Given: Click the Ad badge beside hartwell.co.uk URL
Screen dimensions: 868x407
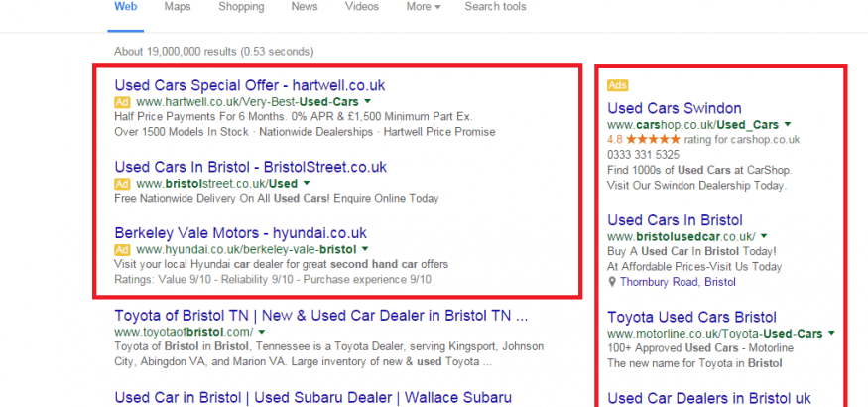Looking at the screenshot, I should [122, 102].
